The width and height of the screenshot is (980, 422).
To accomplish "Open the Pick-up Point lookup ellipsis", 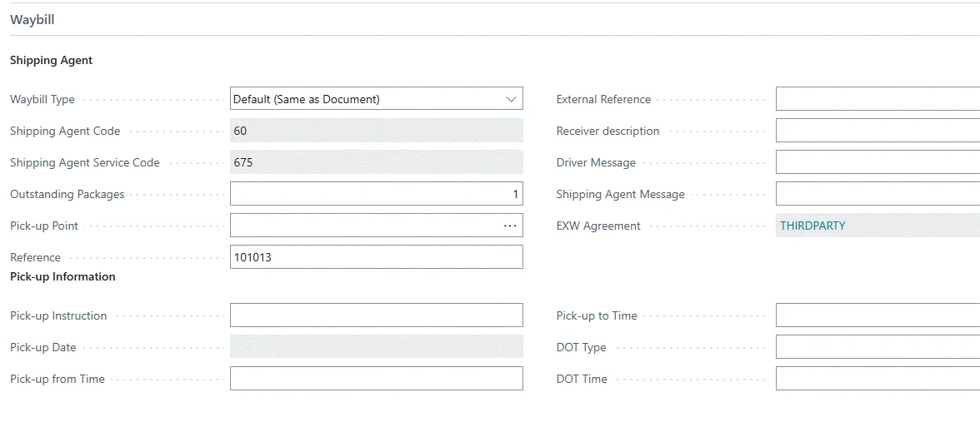I will click(510, 226).
